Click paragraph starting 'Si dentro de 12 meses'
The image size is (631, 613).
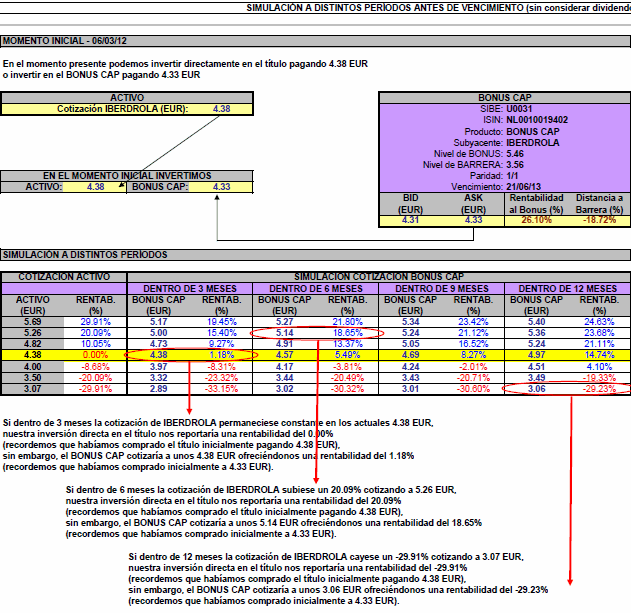tap(338, 579)
